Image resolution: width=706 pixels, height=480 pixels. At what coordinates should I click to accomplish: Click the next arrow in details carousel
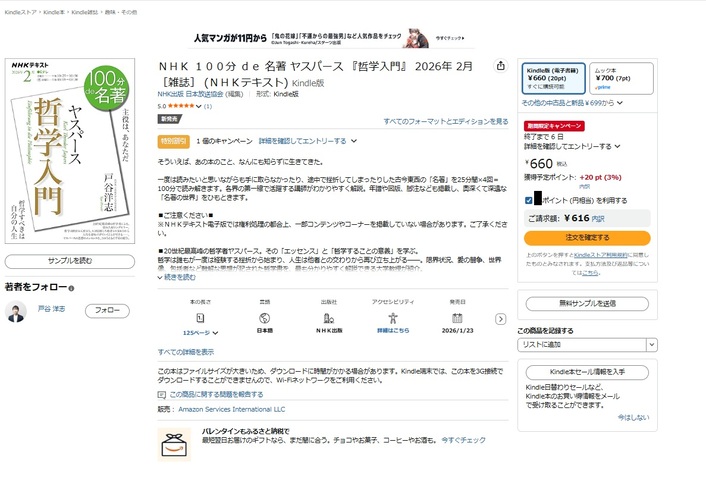(501, 319)
